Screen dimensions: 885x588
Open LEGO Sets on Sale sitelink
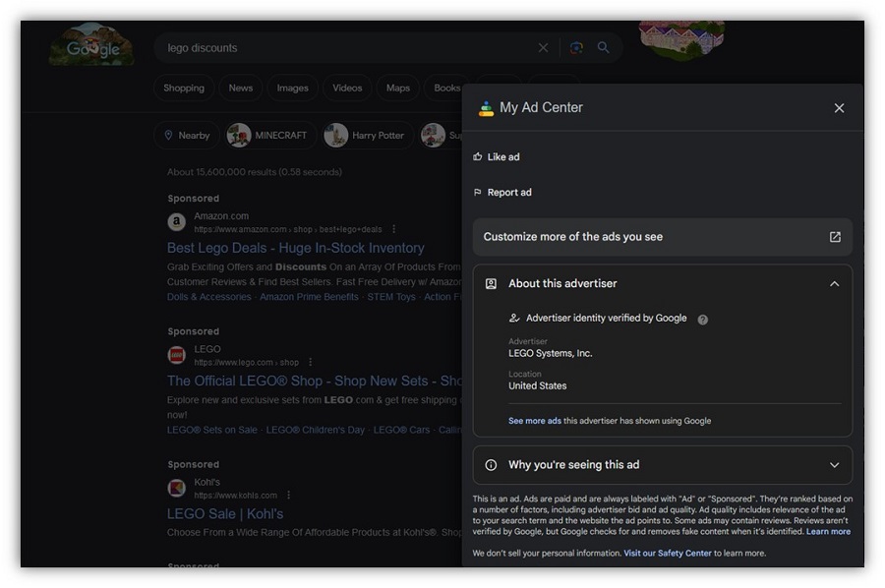[x=211, y=430]
